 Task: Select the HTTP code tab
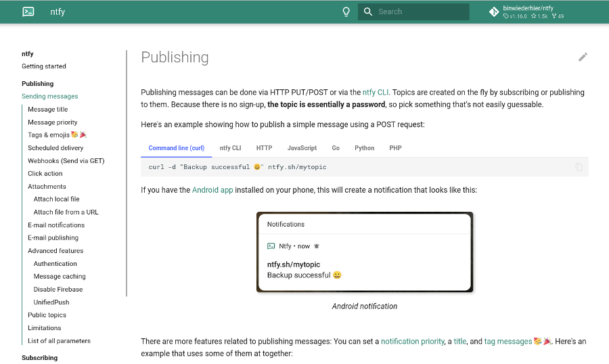(264, 148)
